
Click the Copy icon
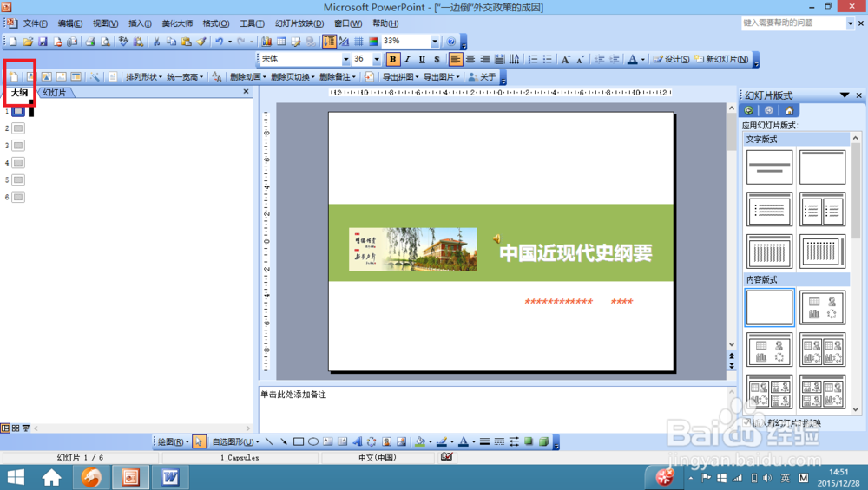[172, 42]
